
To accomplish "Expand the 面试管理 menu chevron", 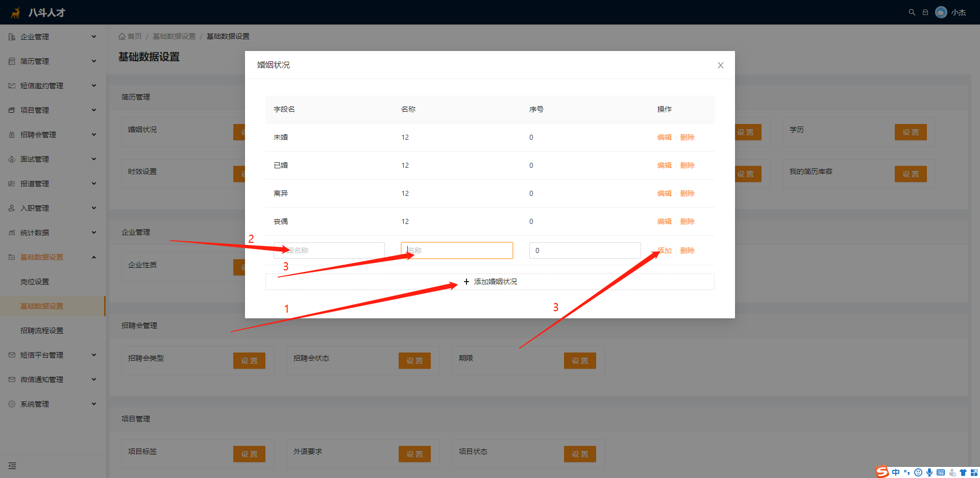I will point(94,159).
